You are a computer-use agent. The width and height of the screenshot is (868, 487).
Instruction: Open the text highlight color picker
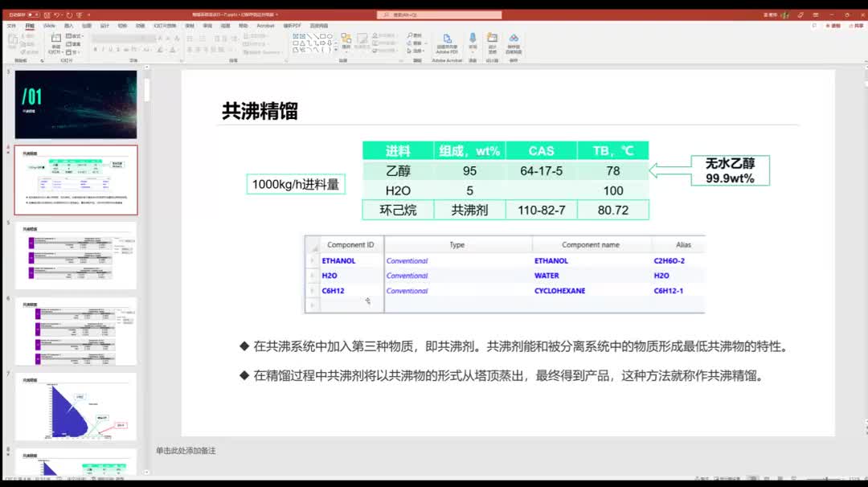(x=160, y=50)
